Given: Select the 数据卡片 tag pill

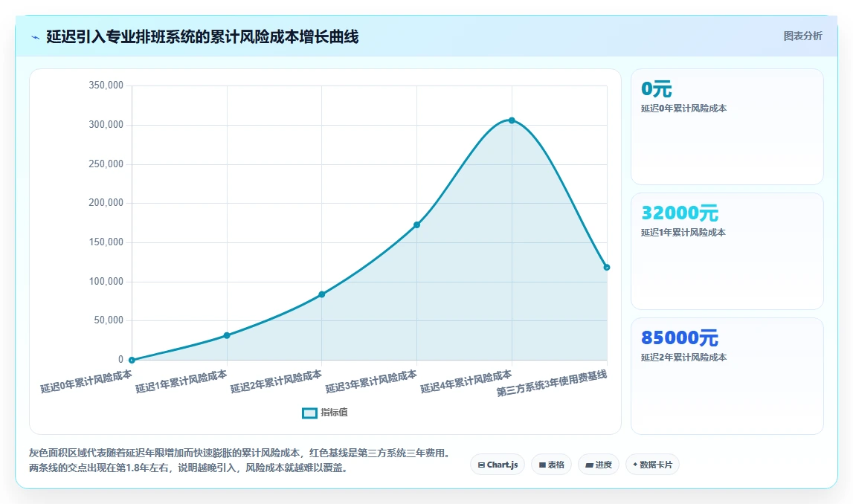Looking at the screenshot, I should click(652, 465).
